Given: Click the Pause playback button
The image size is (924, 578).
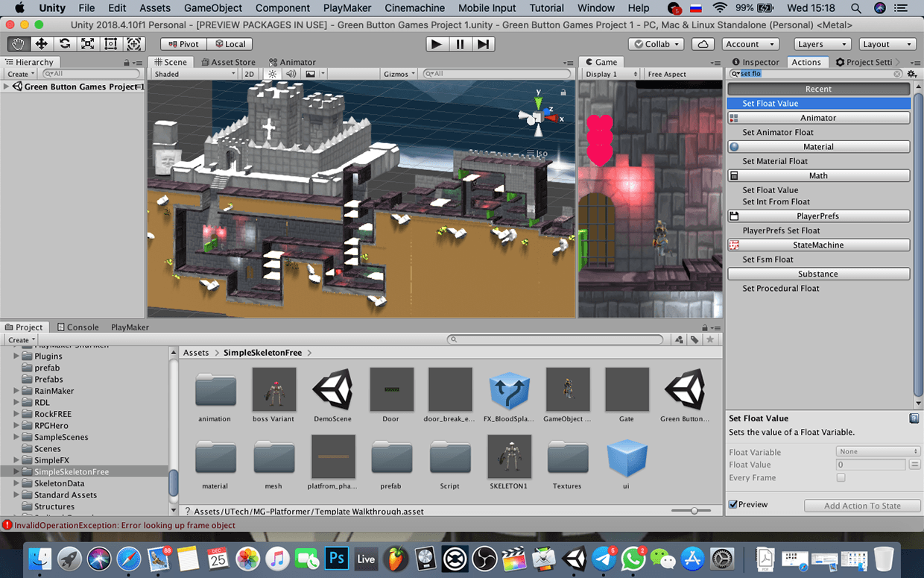Looking at the screenshot, I should tap(461, 44).
